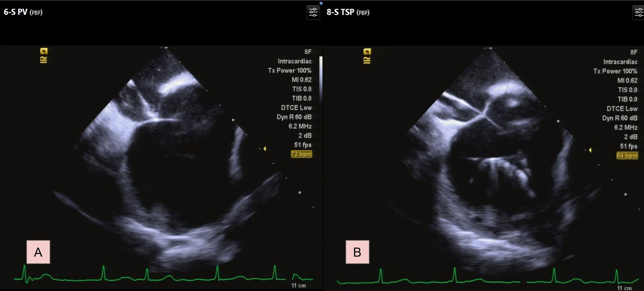
Task: Click the pink B label box
Action: tap(357, 252)
